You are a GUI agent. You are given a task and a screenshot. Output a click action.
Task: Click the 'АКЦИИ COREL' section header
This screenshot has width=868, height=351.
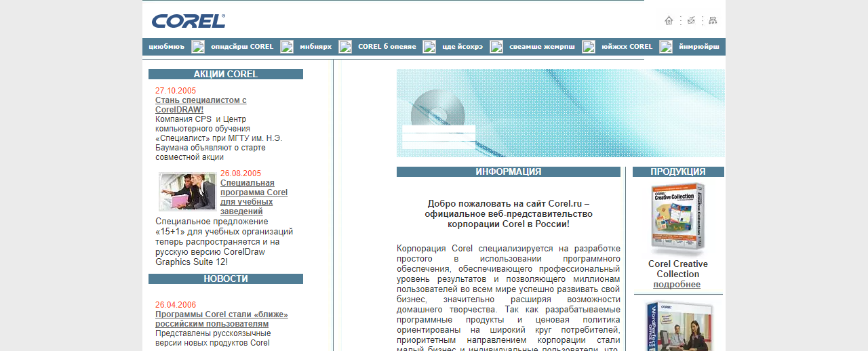click(226, 75)
